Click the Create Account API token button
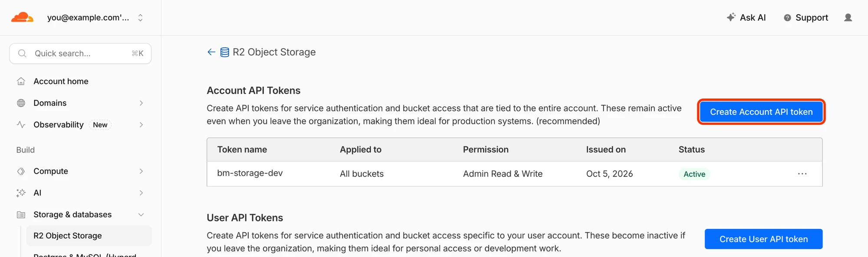Screen dimensions: 868x257 pos(761,112)
